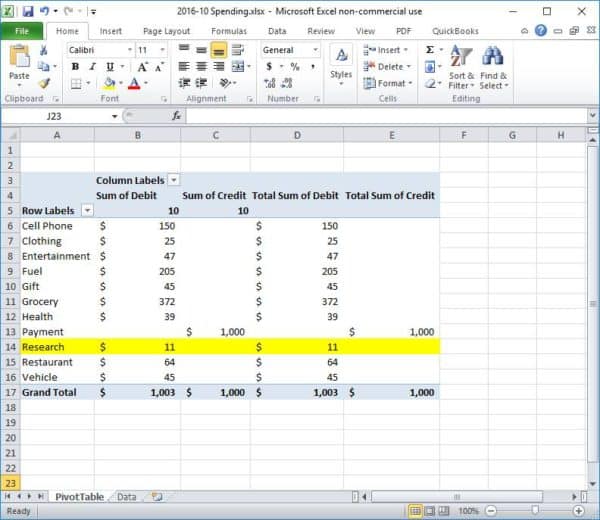600x520 pixels.
Task: Switch to the Data ribbon tab
Action: (277, 31)
